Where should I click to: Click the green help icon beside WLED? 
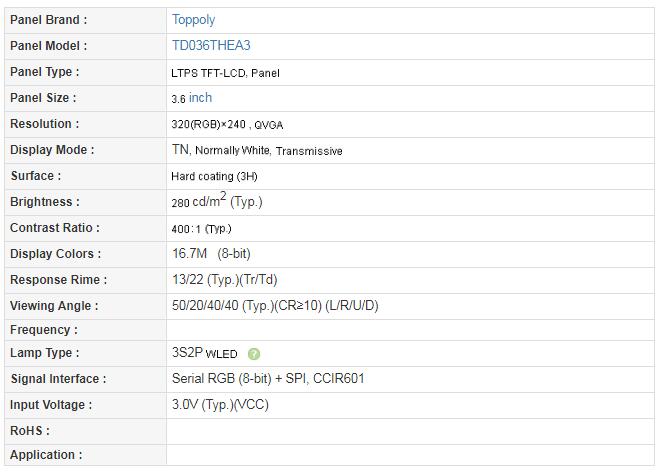pos(254,354)
